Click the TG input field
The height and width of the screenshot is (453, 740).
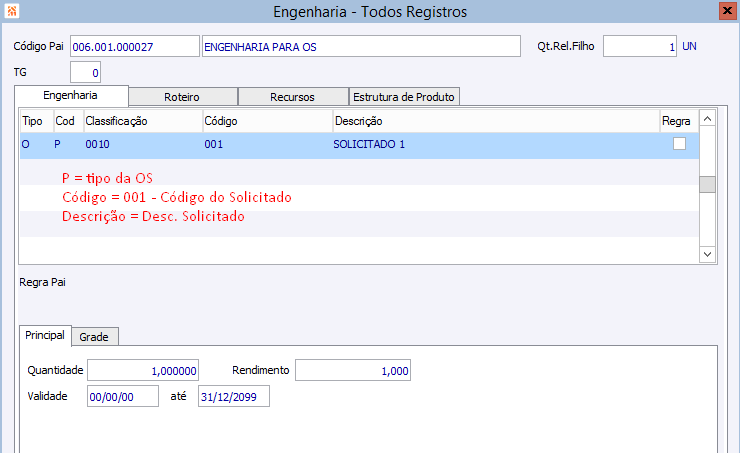click(x=85, y=72)
